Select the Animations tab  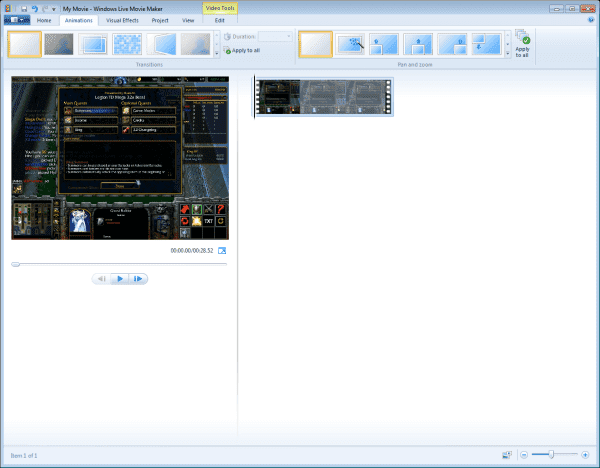coord(78,20)
